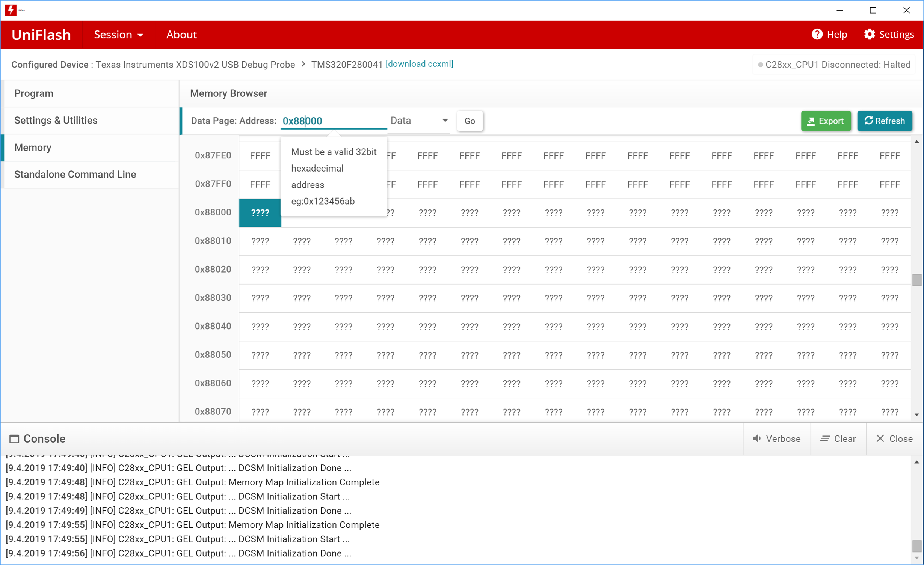
Task: Click the 0x88070 address row label
Action: click(213, 412)
